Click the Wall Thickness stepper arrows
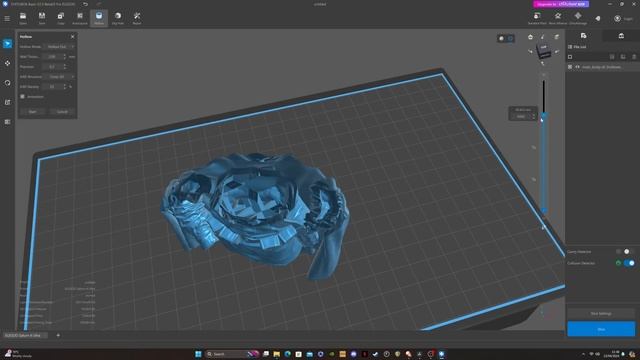This screenshot has width=640, height=360. tap(64, 57)
